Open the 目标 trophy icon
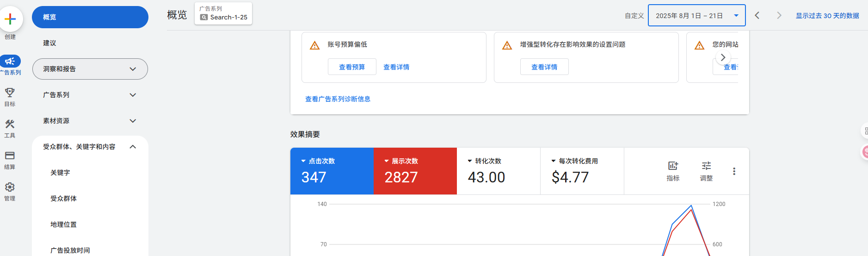Image resolution: width=868 pixels, height=256 pixels. click(10, 92)
